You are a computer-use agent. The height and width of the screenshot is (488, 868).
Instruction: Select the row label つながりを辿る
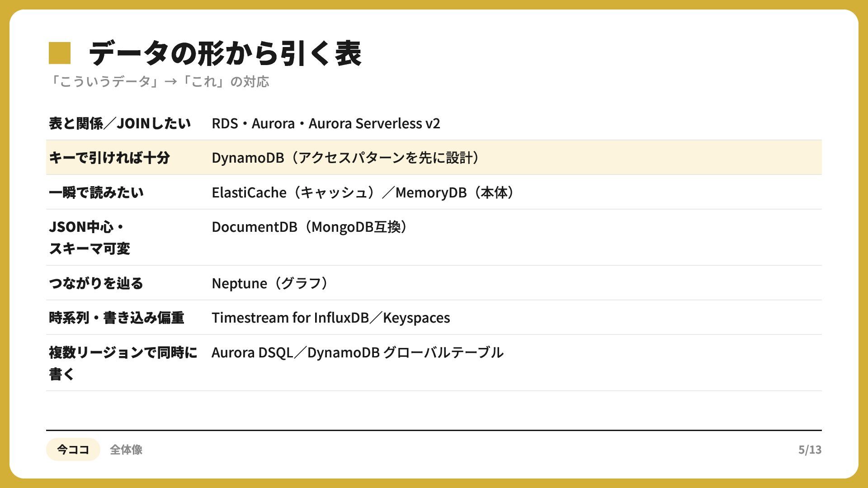tap(96, 283)
